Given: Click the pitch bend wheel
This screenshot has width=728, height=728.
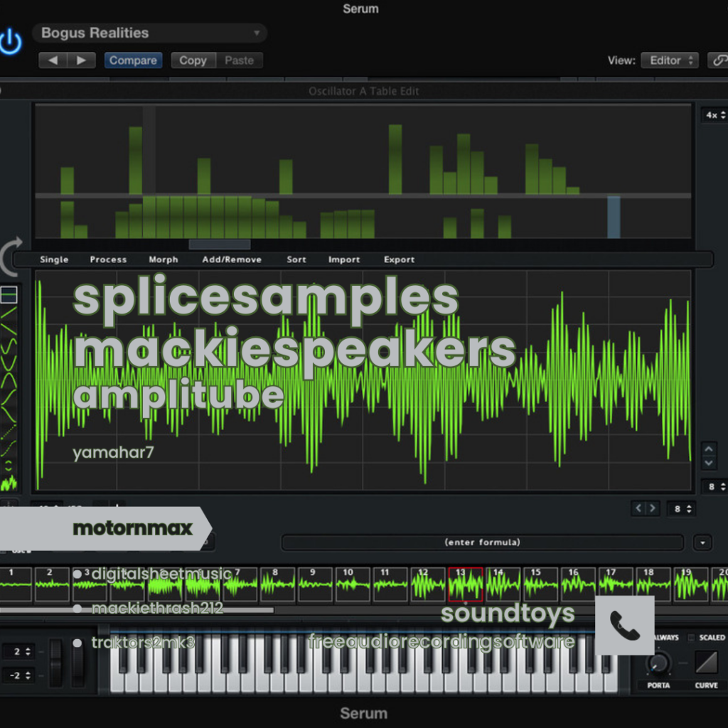Looking at the screenshot, I should coord(56,663).
